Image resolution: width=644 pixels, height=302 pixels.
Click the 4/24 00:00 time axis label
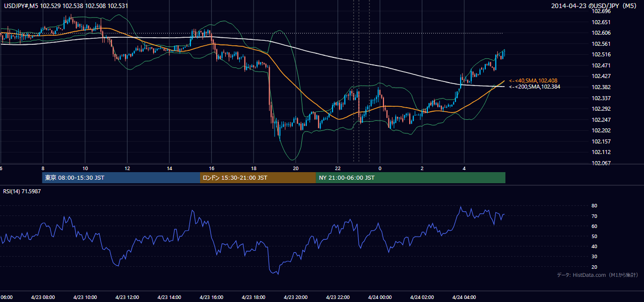coord(380,297)
